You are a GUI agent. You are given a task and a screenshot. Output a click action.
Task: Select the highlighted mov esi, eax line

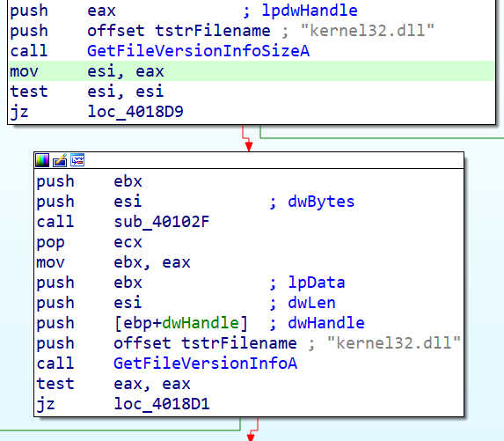(x=252, y=71)
